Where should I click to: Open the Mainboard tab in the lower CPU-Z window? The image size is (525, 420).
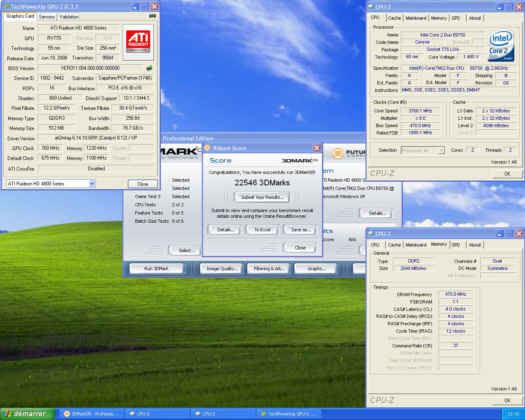click(416, 245)
